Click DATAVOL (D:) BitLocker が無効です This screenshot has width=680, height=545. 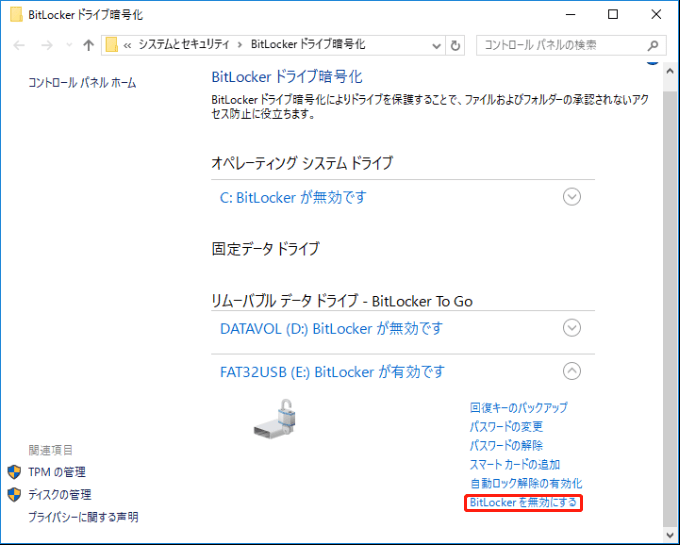pyautogui.click(x=331, y=329)
